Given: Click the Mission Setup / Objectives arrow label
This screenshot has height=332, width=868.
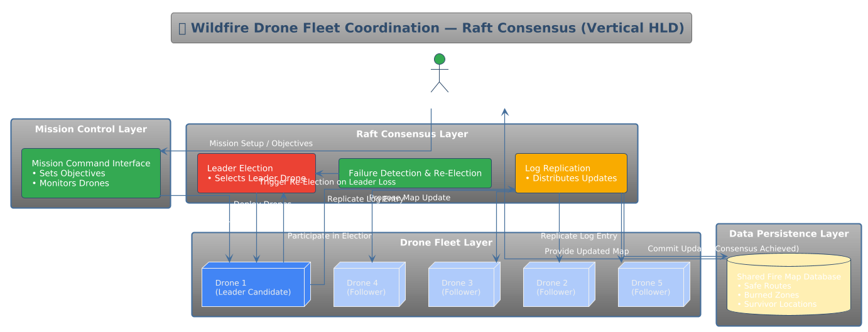Looking at the screenshot, I should (261, 144).
